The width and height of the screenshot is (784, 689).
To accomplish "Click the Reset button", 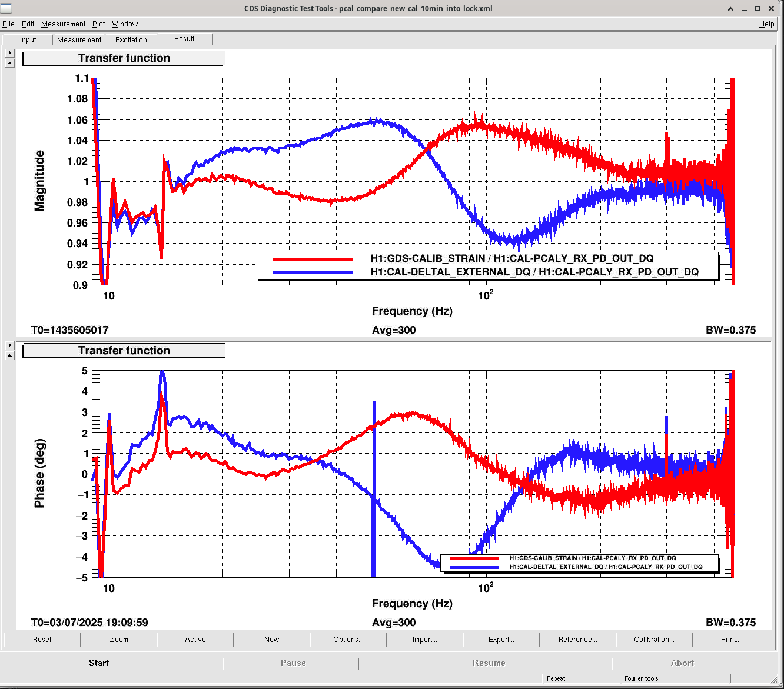I will [x=42, y=640].
